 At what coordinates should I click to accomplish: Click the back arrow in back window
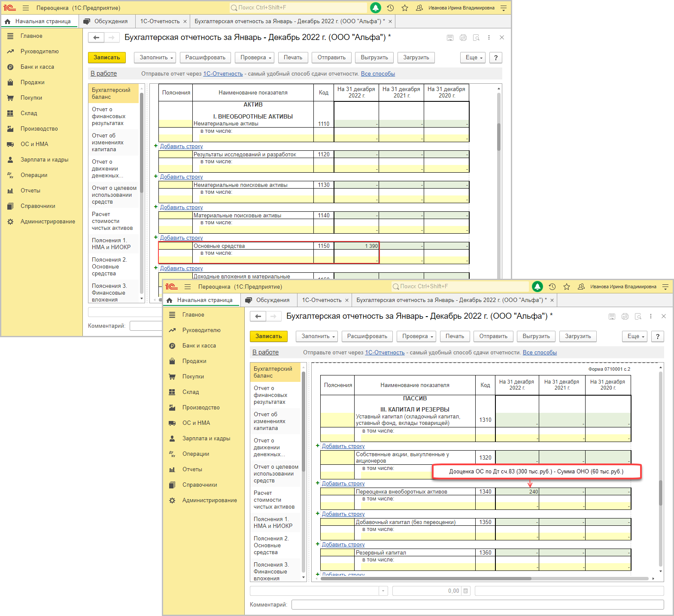tap(96, 38)
